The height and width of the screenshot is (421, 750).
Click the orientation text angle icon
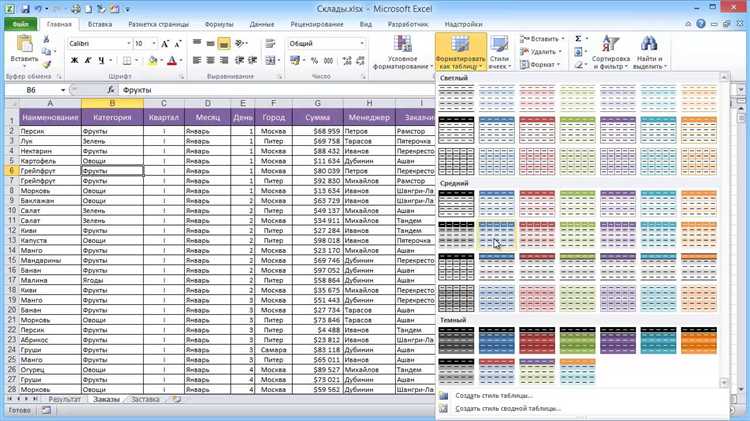tap(241, 44)
